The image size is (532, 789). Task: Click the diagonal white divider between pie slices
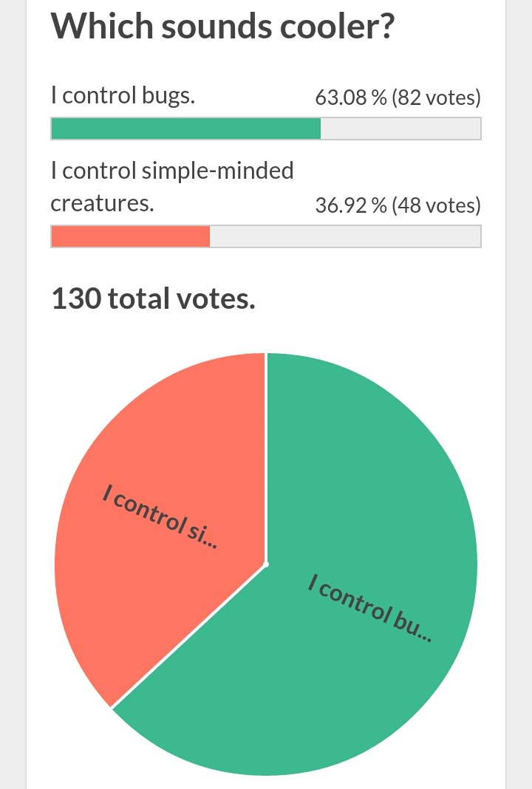[188, 636]
